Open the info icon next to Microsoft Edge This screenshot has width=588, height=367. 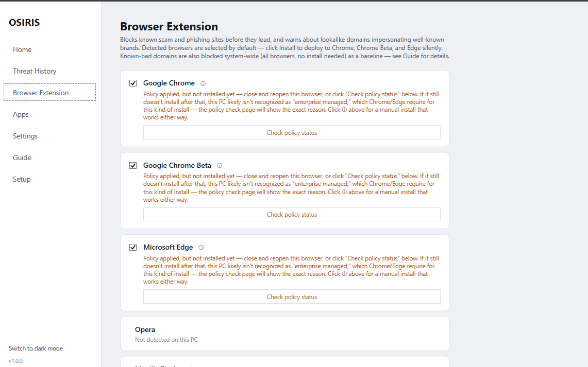(x=201, y=248)
